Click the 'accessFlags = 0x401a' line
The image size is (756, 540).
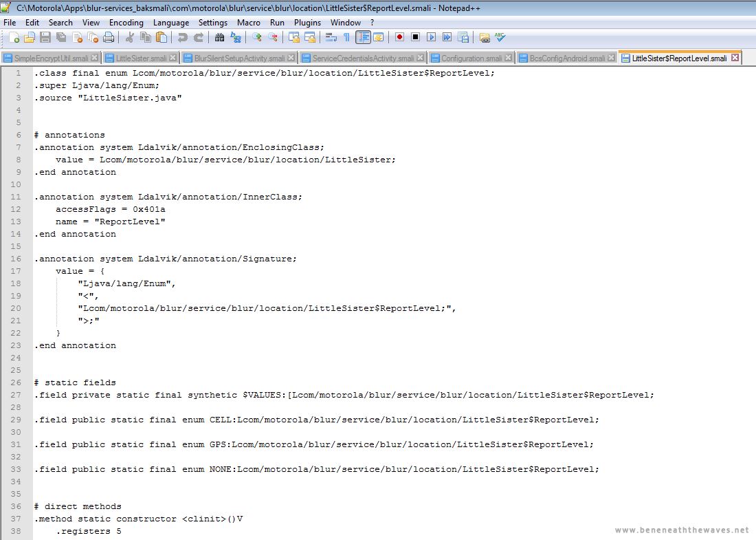point(111,209)
